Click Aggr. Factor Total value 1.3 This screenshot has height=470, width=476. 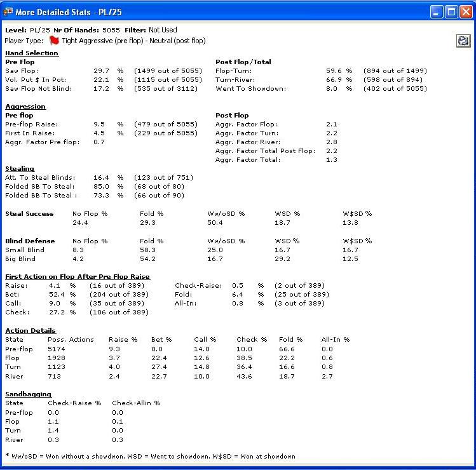click(332, 160)
